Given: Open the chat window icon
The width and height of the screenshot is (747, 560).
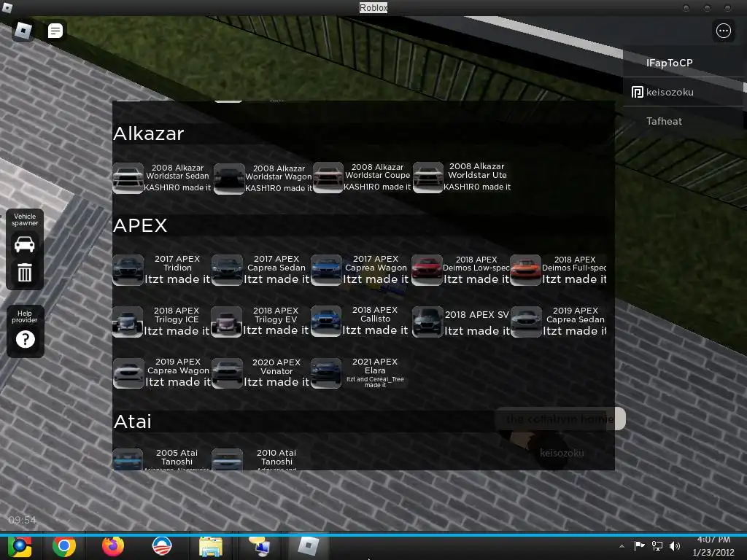Looking at the screenshot, I should [55, 31].
